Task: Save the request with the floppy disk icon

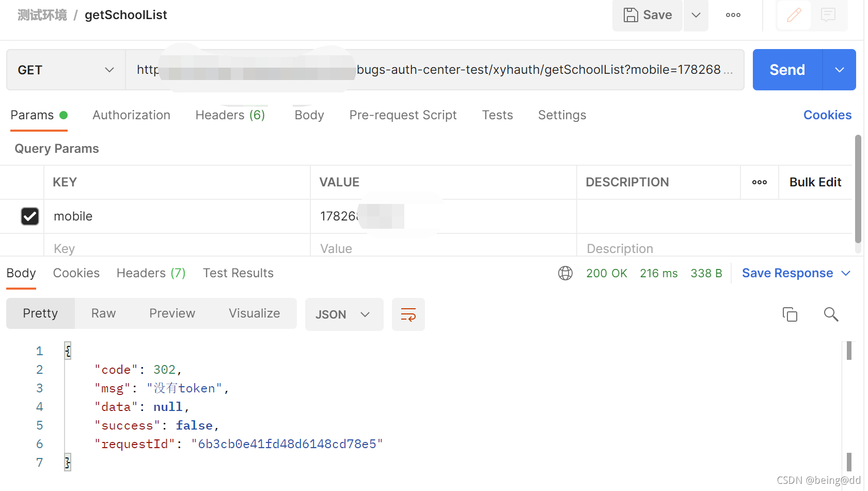Action: point(647,15)
